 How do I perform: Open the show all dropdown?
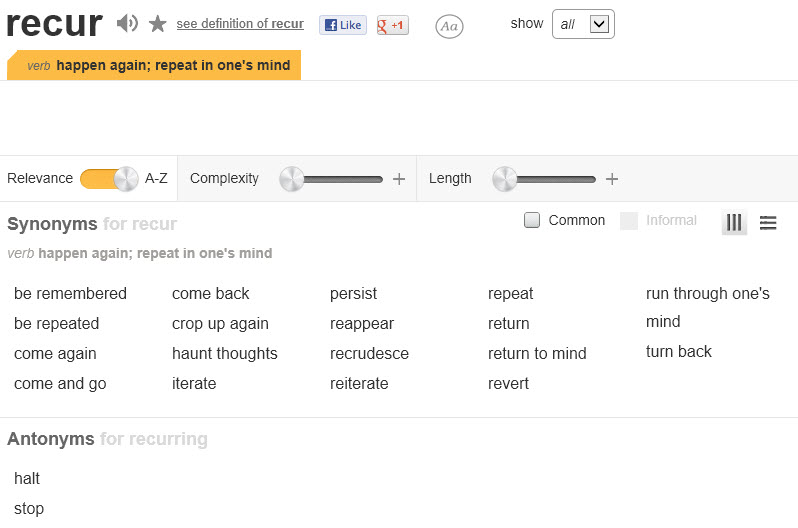click(x=583, y=24)
